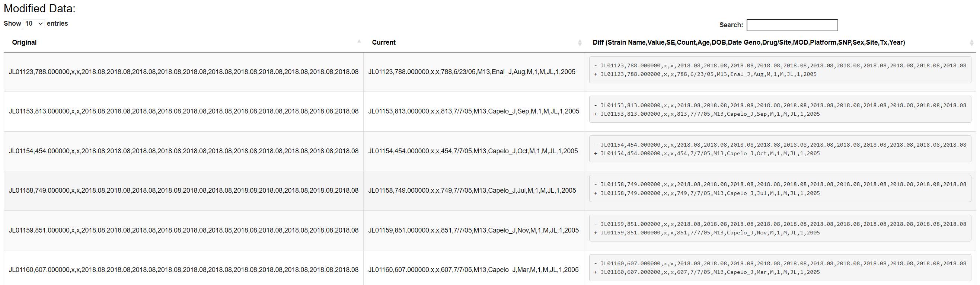Select the Original cell for strain JL01154

click(183, 151)
